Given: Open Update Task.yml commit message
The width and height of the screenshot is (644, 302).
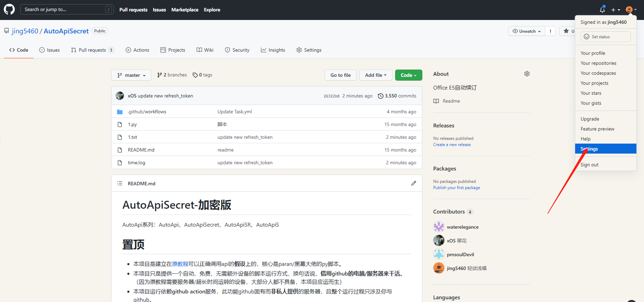Looking at the screenshot, I should (x=235, y=112).
